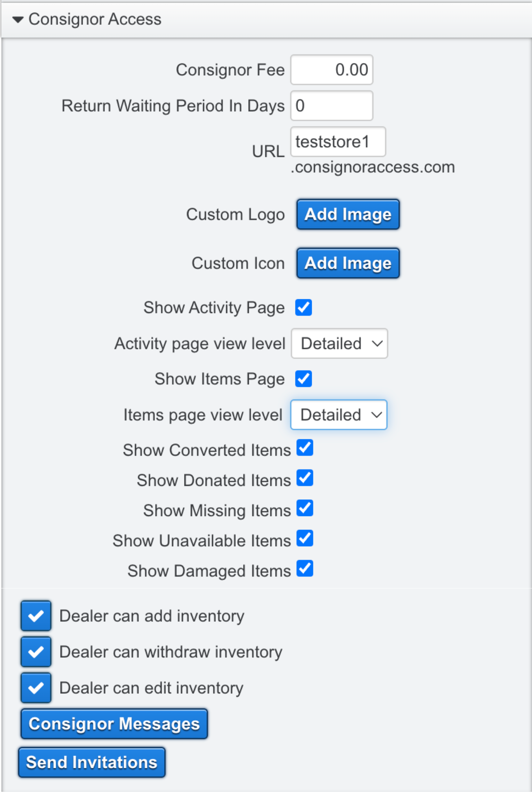Toggle Show Damaged Items checkbox

coord(305,569)
